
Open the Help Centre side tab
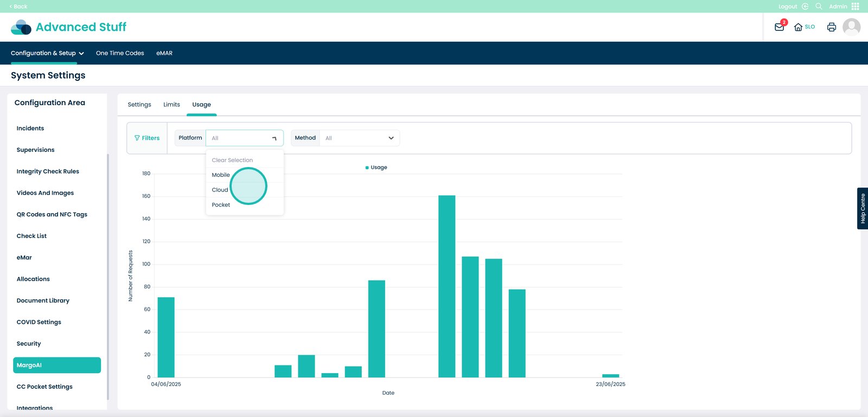(862, 208)
